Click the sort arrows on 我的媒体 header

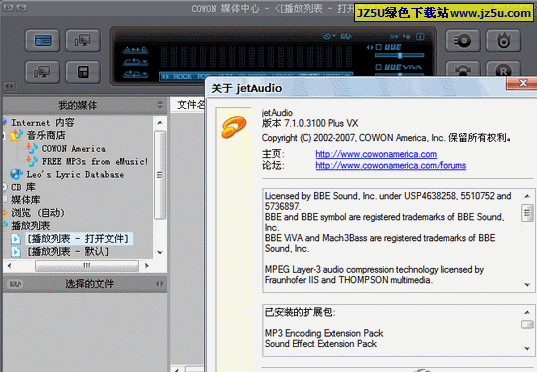point(160,105)
